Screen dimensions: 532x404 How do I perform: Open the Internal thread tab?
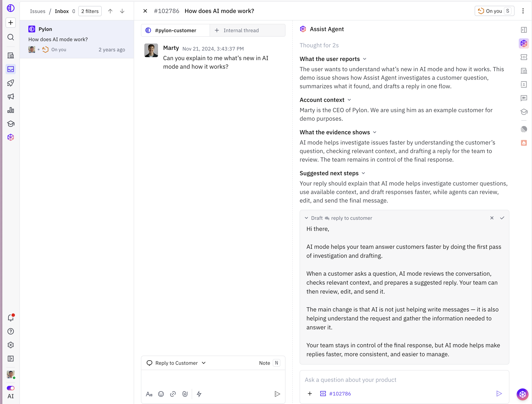248,30
